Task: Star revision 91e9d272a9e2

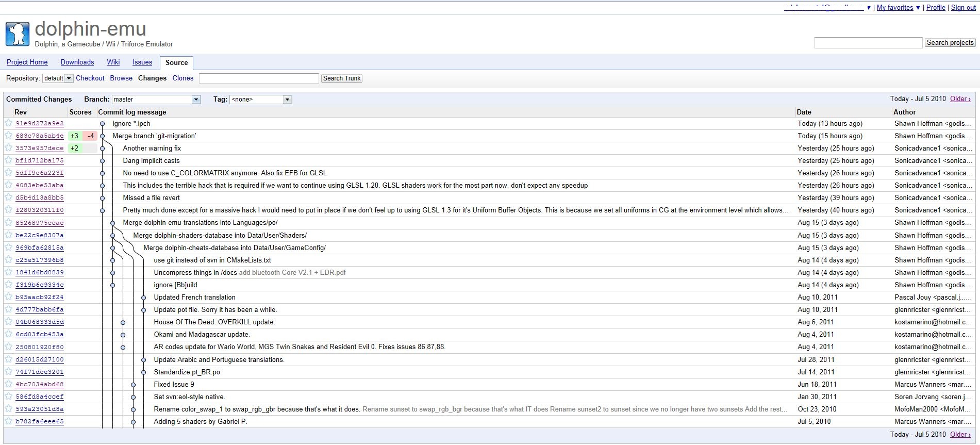Action: click(x=9, y=123)
